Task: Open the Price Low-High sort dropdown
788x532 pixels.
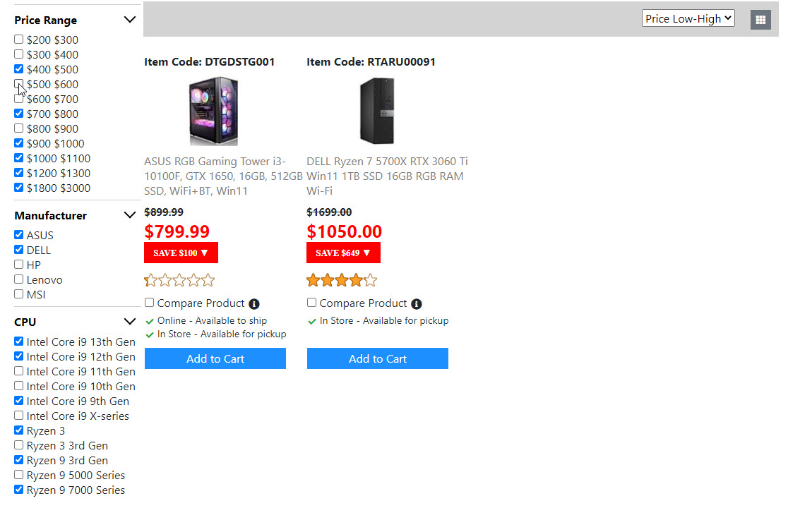Action: [x=688, y=19]
